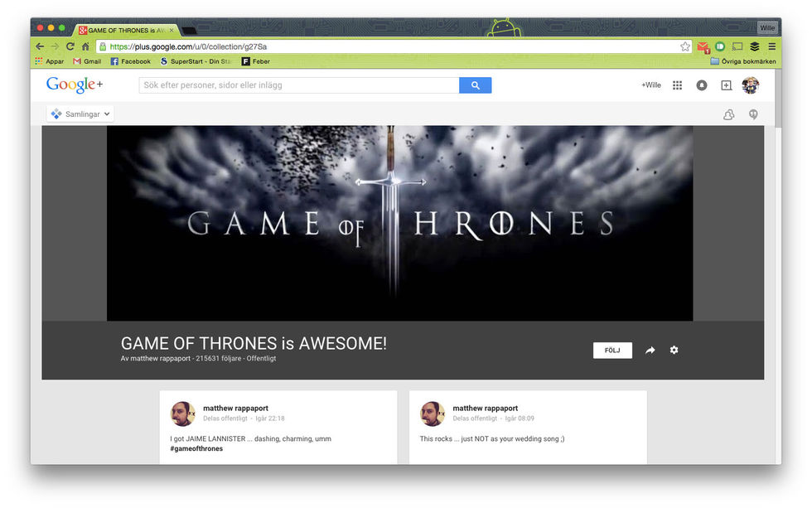The width and height of the screenshot is (812, 508).
Task: Open the Google apps grid
Action: (677, 85)
